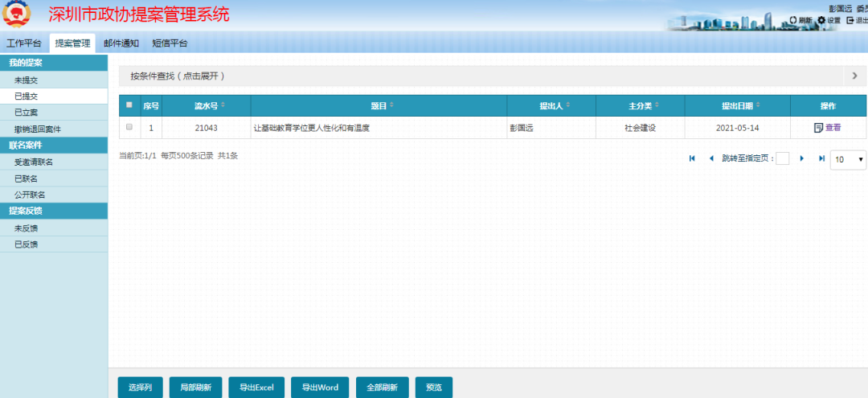This screenshot has width=868, height=398.
Task: Click the 退出 logout icon
Action: pyautogui.click(x=850, y=20)
